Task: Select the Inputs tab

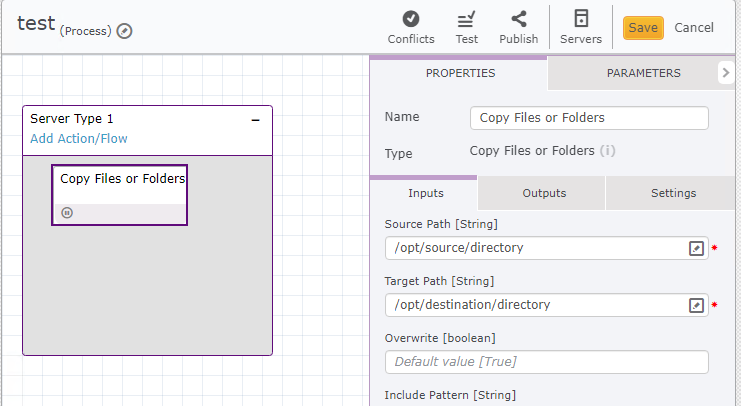Action: coord(426,193)
